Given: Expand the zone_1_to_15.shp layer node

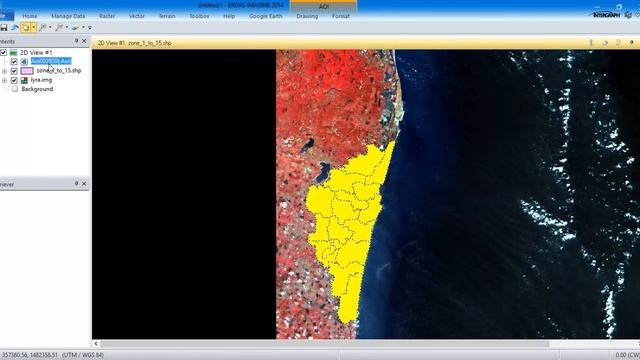Looking at the screenshot, I should [x=4, y=71].
